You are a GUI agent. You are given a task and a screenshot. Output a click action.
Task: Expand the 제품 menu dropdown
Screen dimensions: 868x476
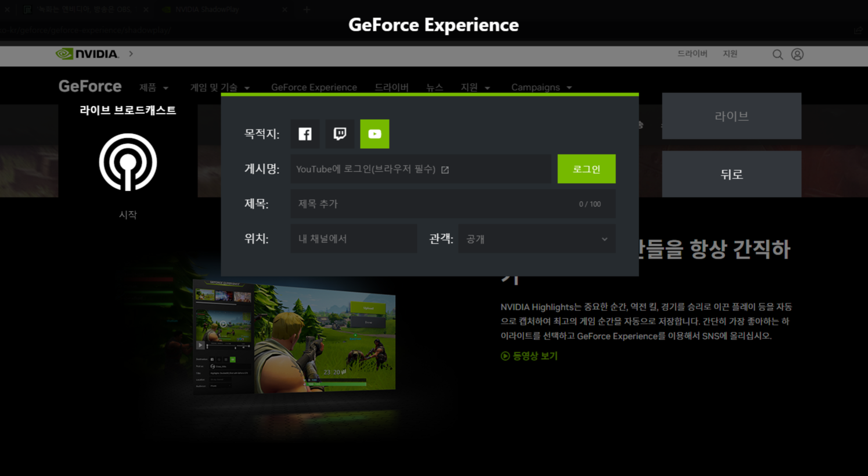coord(154,87)
